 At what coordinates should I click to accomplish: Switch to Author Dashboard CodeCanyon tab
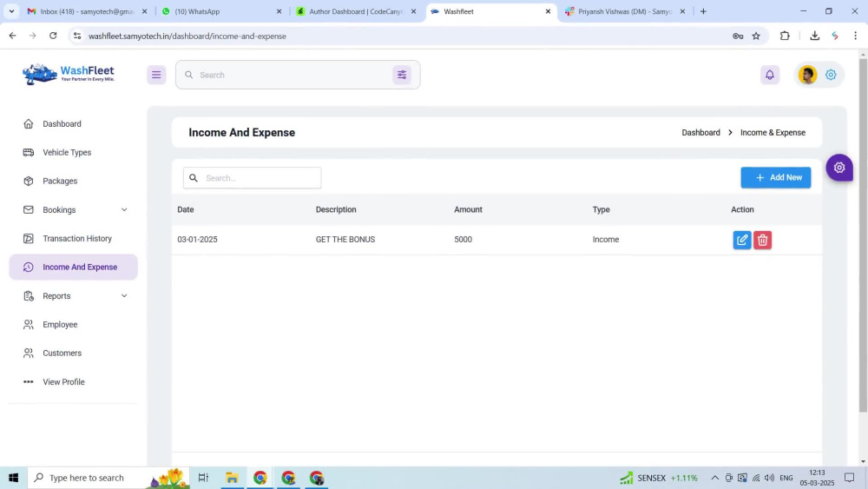tap(355, 11)
